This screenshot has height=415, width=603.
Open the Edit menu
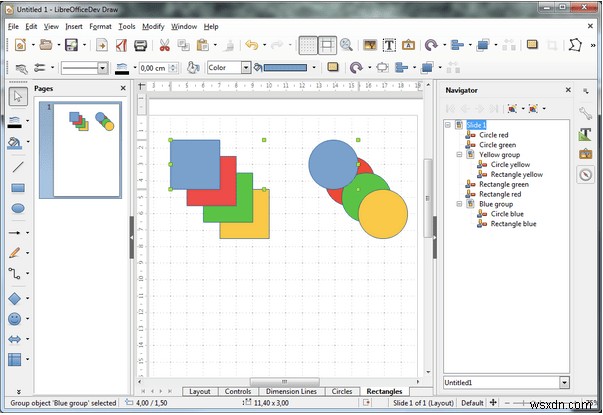31,27
